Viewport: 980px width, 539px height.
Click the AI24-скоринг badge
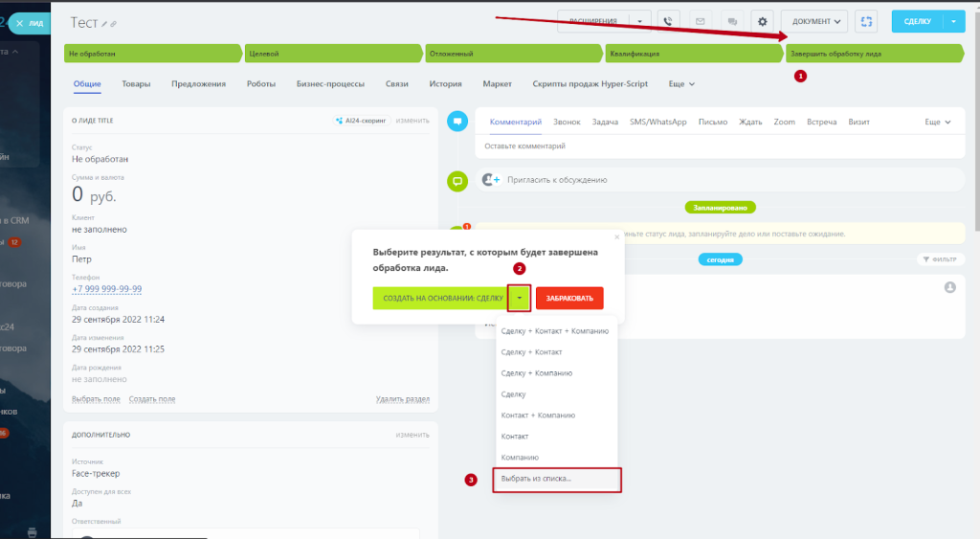click(362, 121)
